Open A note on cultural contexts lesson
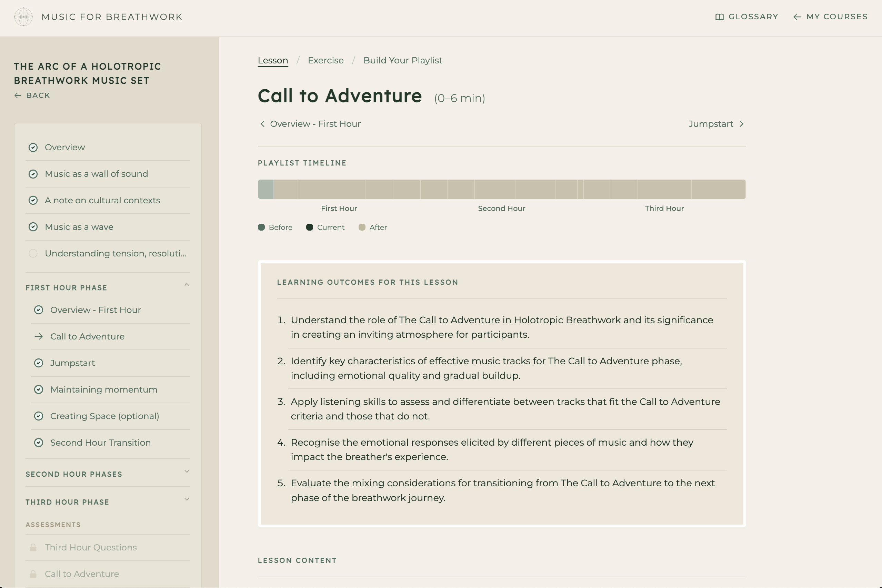This screenshot has width=882, height=588. [108, 200]
